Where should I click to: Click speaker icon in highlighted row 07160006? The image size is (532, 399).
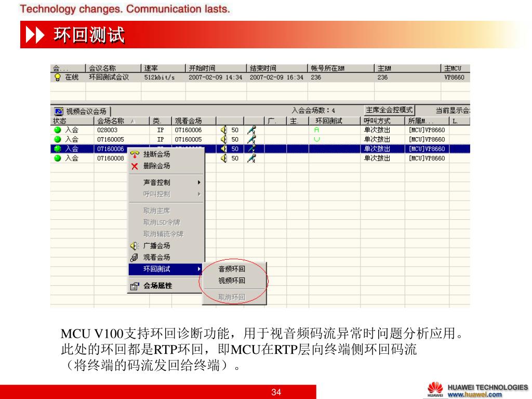pyautogui.click(x=223, y=149)
